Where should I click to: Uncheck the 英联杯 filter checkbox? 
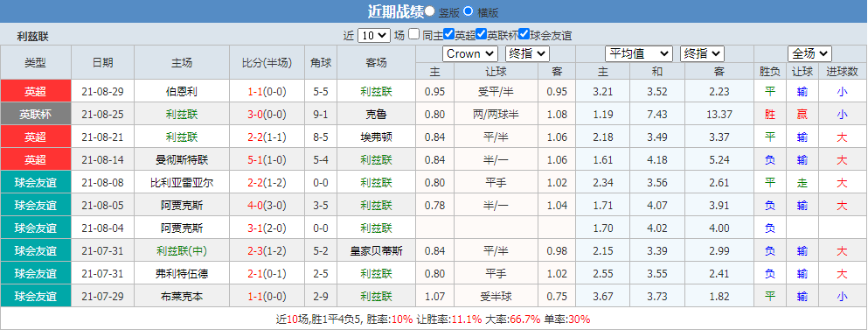click(x=481, y=34)
